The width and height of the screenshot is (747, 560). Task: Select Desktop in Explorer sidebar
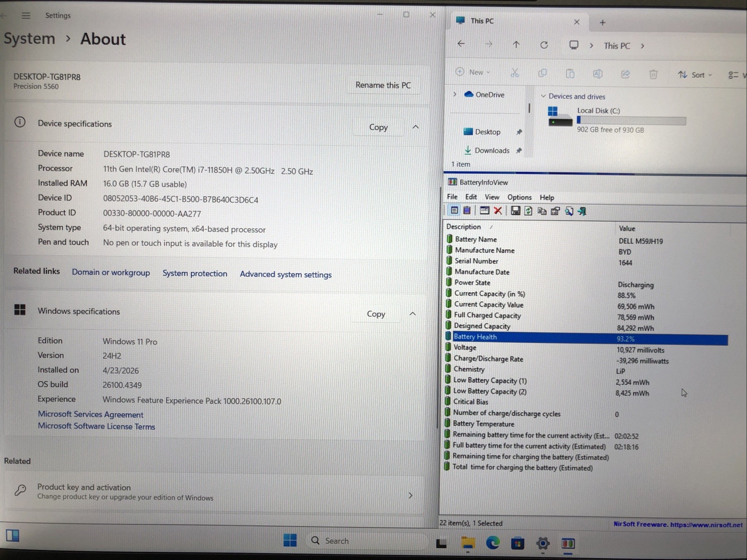click(488, 132)
